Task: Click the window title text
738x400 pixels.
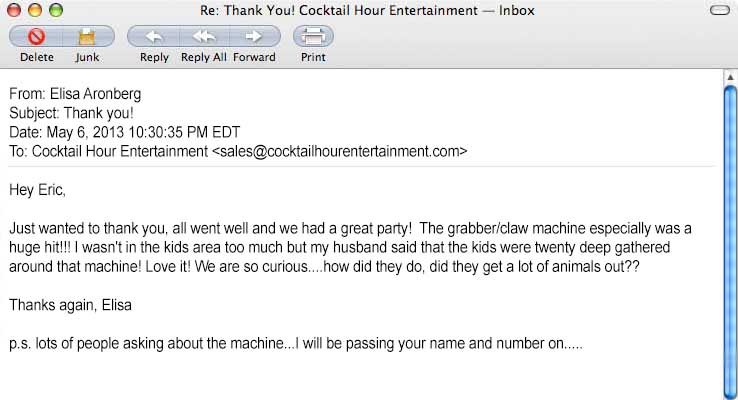Action: pyautogui.click(x=370, y=11)
